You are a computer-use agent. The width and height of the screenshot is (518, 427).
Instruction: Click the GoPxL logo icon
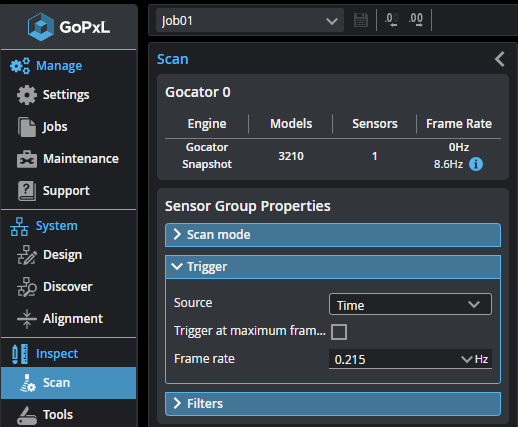tap(41, 27)
